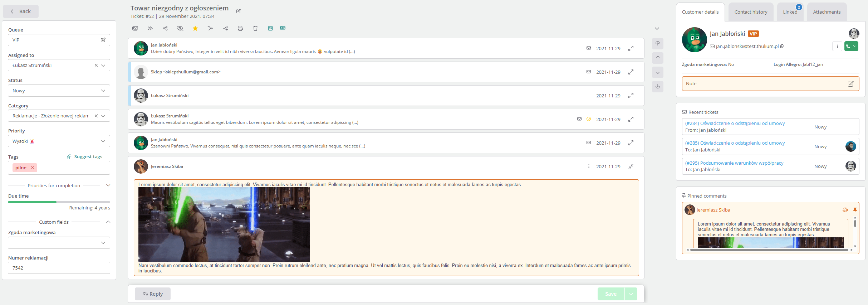The height and width of the screenshot is (305, 868).
Task: Click Suggest tags link
Action: pos(85,156)
